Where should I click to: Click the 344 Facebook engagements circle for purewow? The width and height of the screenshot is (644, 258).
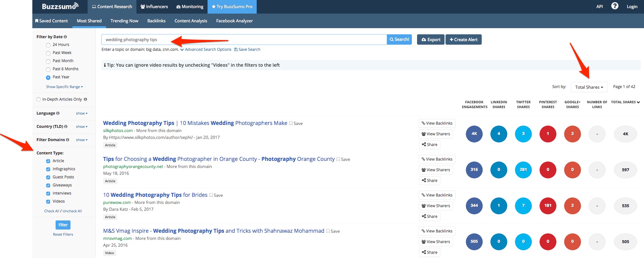click(474, 206)
